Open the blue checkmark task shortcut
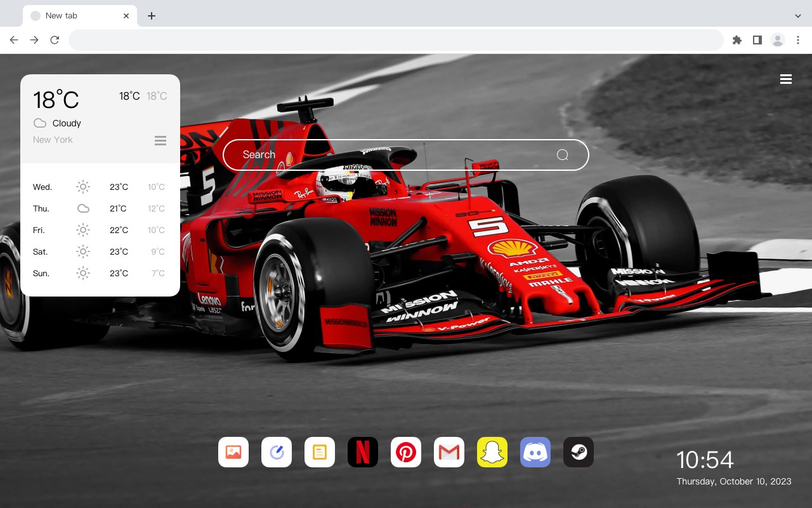 (277, 452)
